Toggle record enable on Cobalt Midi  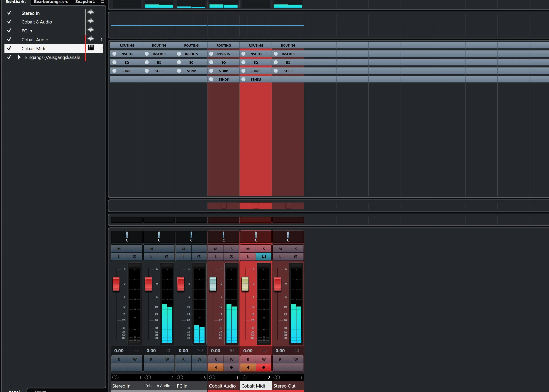264,367
